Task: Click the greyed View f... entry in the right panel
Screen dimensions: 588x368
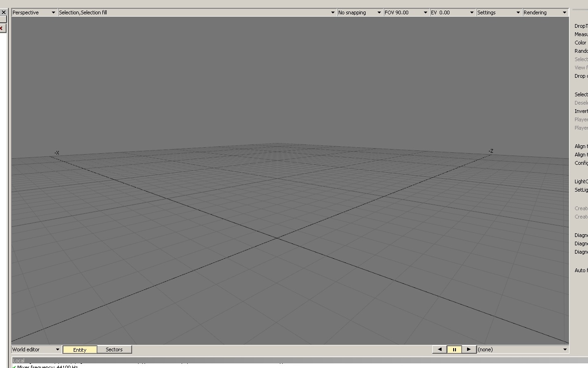Action: point(581,68)
